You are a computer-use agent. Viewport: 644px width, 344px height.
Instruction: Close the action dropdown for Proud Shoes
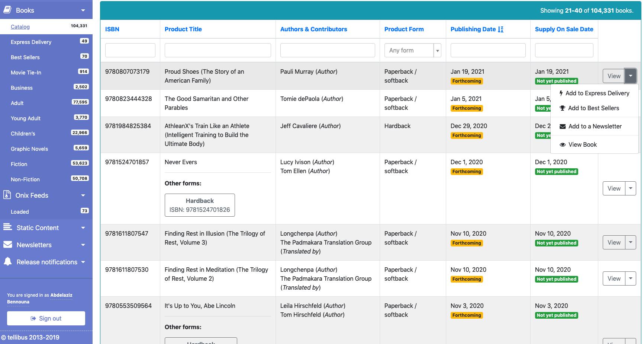(631, 76)
